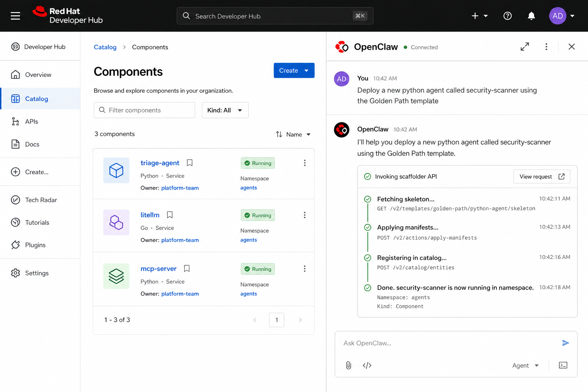Open the triage-agent component link
588x392 pixels.
click(160, 163)
